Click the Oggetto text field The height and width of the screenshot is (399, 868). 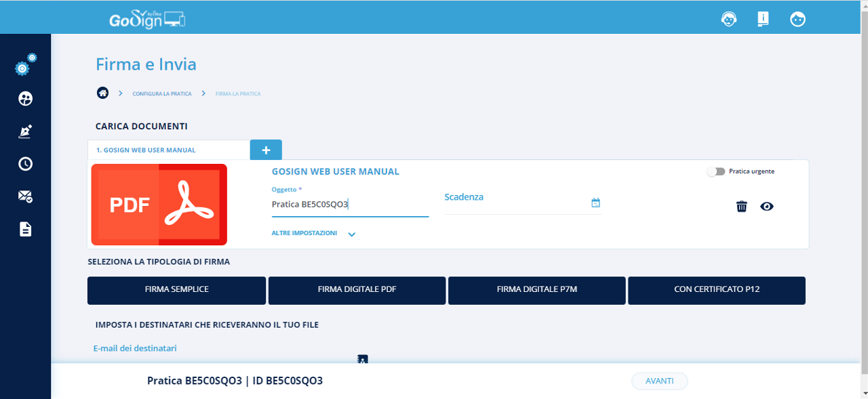(349, 205)
